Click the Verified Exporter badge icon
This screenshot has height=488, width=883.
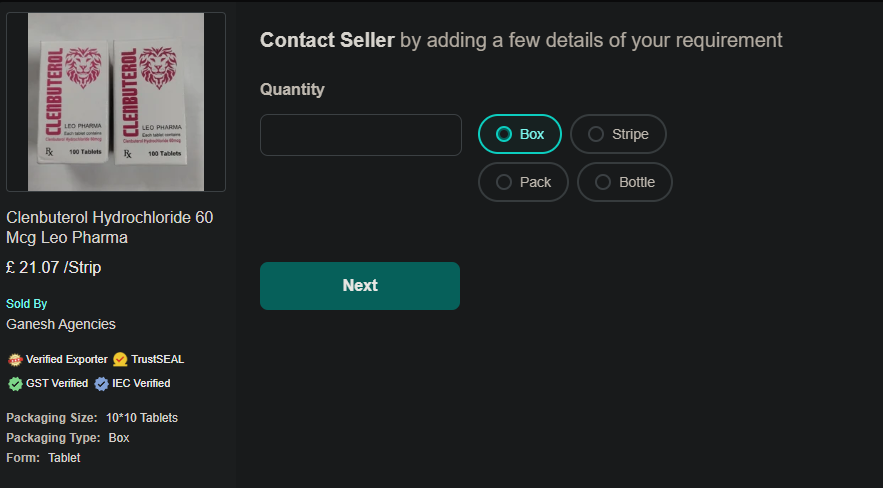[15, 359]
